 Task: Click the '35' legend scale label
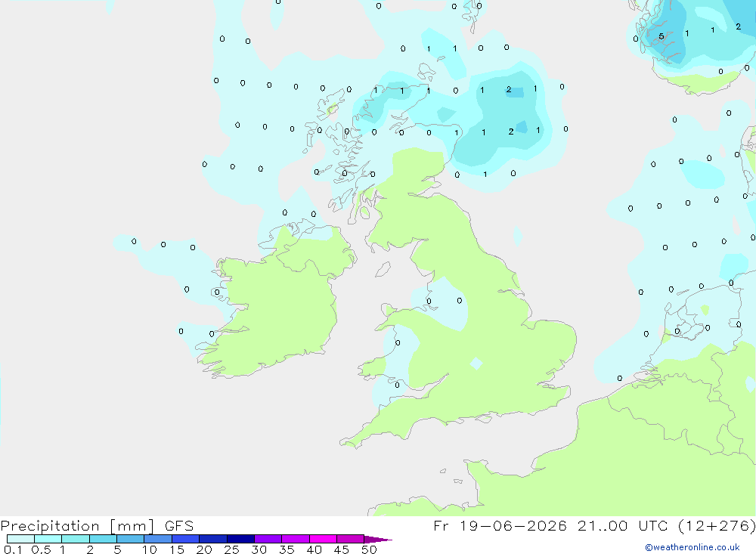point(287,549)
